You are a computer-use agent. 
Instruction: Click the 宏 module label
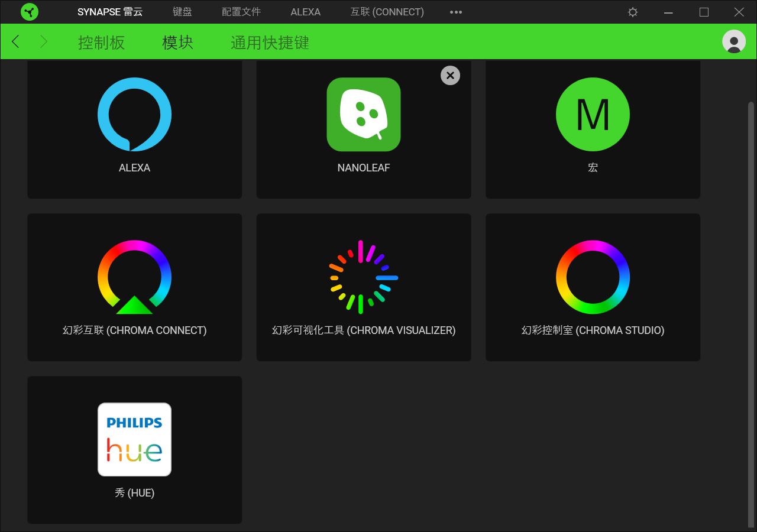(x=593, y=168)
